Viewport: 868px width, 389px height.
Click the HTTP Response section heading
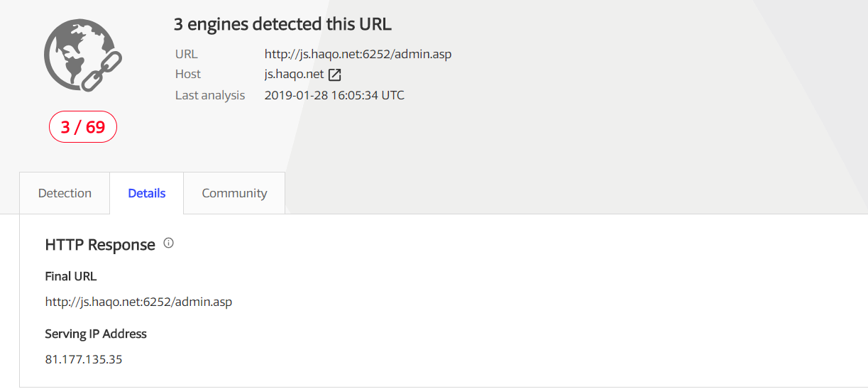[x=100, y=245]
